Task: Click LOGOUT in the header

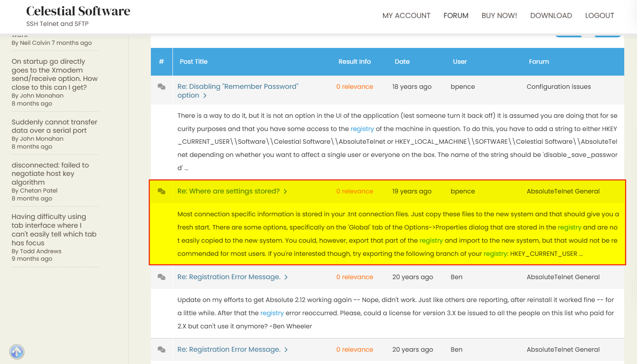Action: click(599, 15)
